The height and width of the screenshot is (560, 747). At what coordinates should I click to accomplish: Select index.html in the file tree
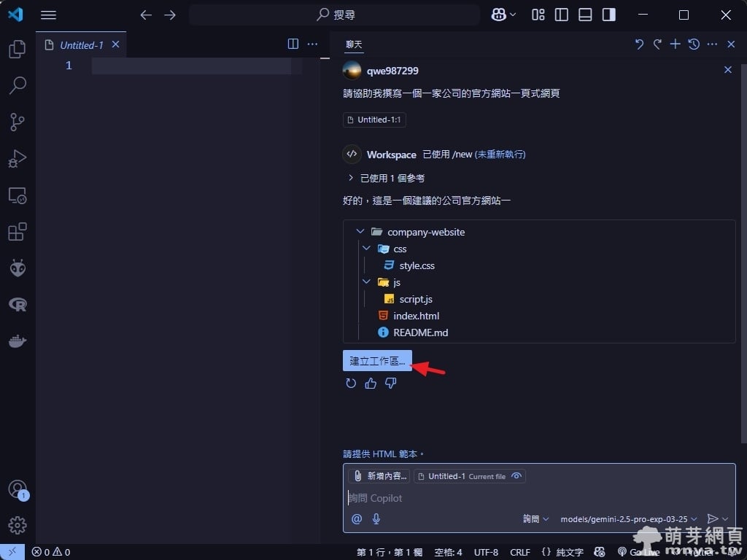(416, 316)
